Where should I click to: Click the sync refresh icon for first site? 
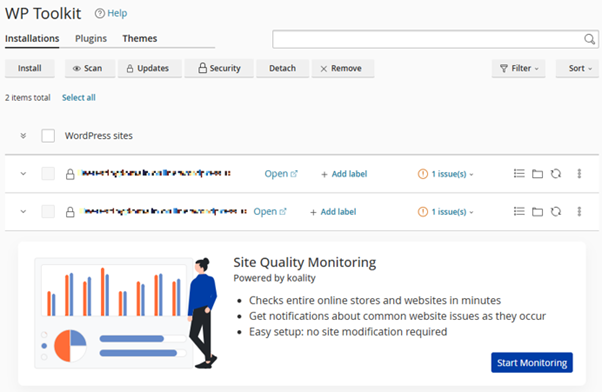[556, 174]
